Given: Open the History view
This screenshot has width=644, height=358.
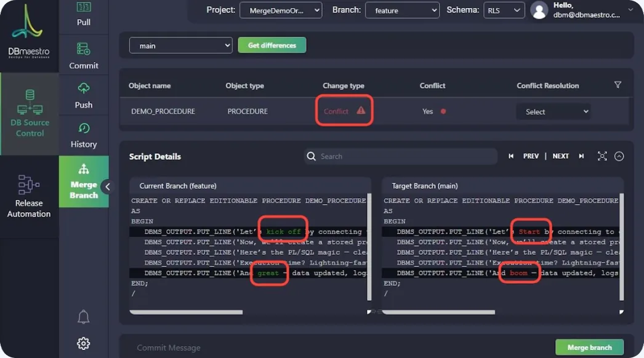Looking at the screenshot, I should [83, 135].
